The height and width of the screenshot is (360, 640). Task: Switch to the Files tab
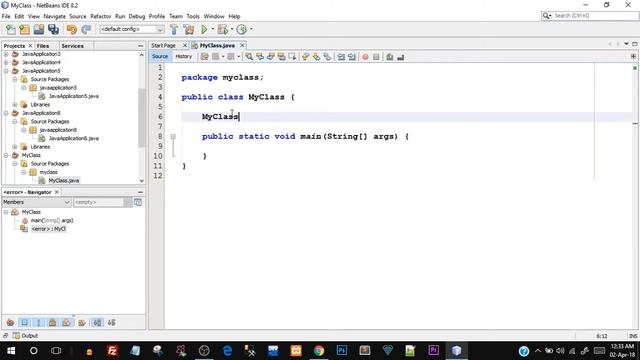tap(43, 46)
